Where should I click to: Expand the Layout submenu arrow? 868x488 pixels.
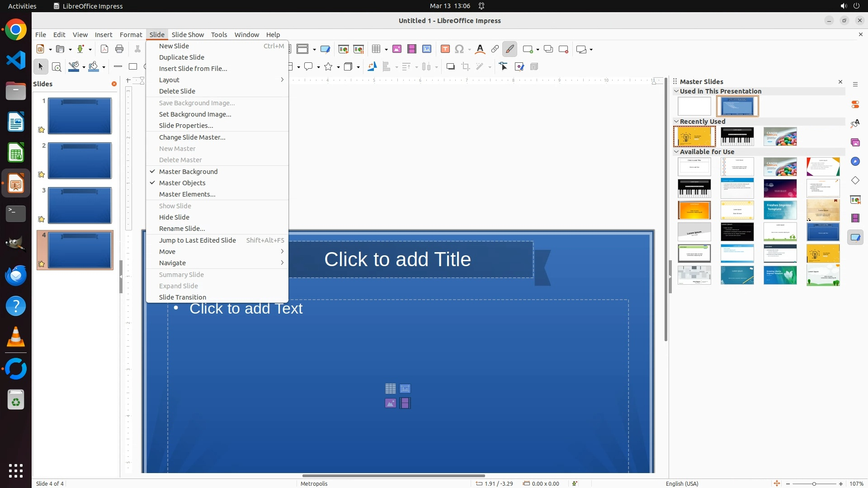tap(282, 80)
